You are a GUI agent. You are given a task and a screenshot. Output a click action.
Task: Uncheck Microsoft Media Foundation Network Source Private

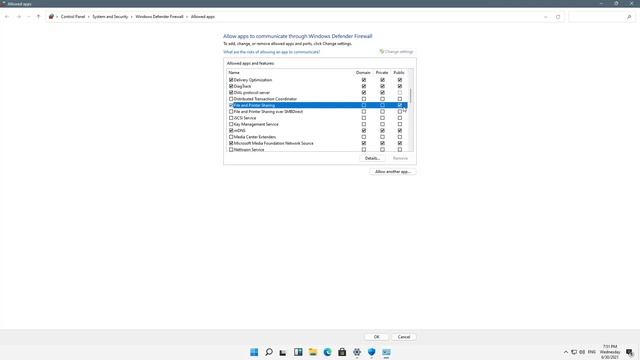coord(382,143)
